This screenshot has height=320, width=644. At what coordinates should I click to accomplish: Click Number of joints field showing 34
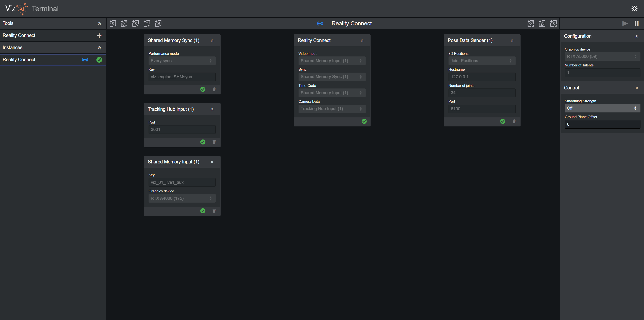[x=482, y=93]
